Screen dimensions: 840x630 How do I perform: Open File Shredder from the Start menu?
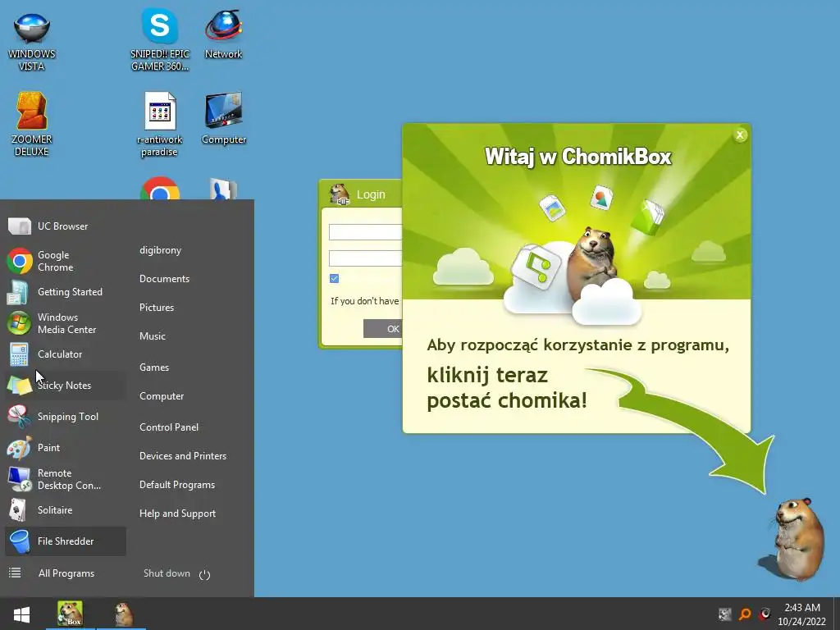click(x=64, y=541)
